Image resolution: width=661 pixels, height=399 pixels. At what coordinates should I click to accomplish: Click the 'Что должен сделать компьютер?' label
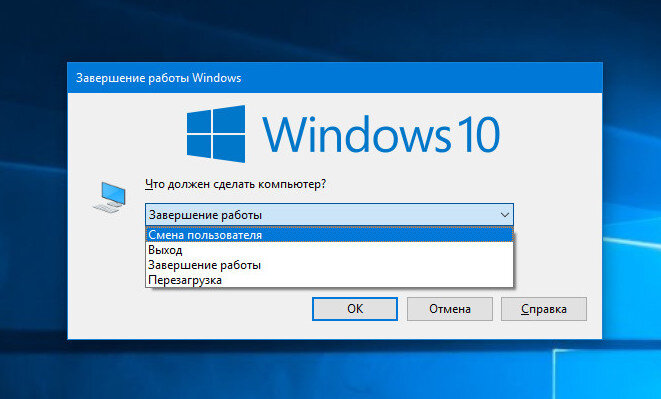click(236, 184)
